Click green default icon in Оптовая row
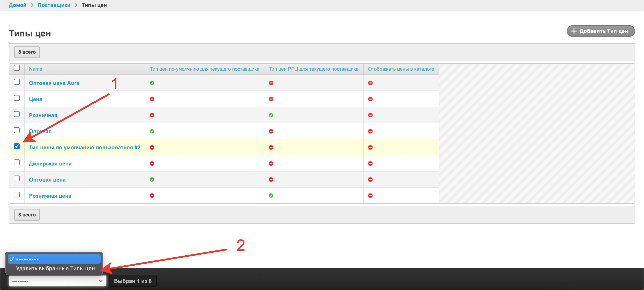Viewport: 644px width, 290px height. click(x=152, y=131)
